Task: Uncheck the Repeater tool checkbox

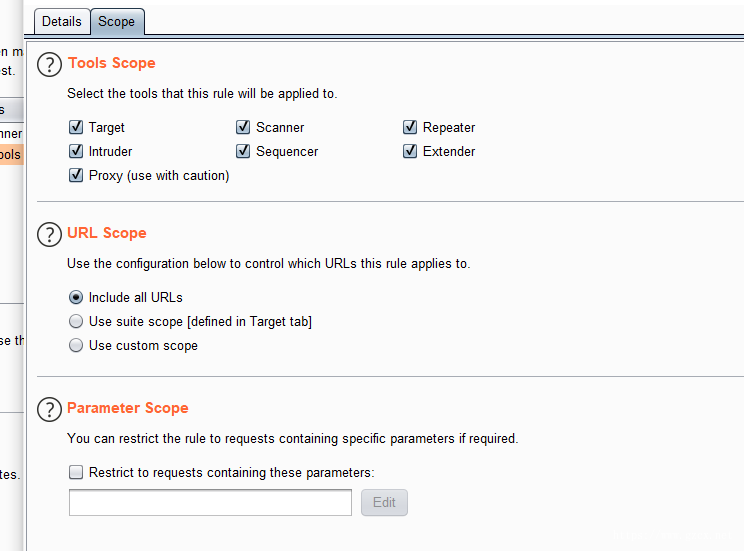Action: tap(410, 127)
